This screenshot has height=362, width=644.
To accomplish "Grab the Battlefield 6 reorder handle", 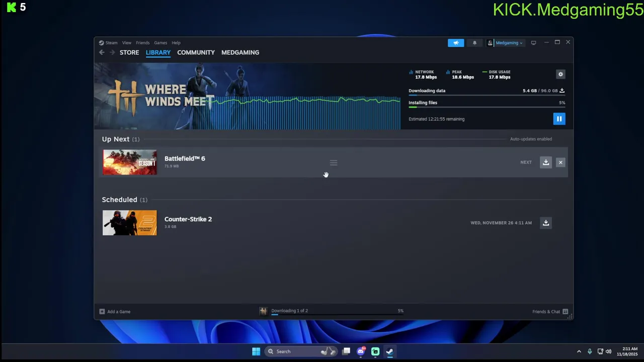I will 334,162.
